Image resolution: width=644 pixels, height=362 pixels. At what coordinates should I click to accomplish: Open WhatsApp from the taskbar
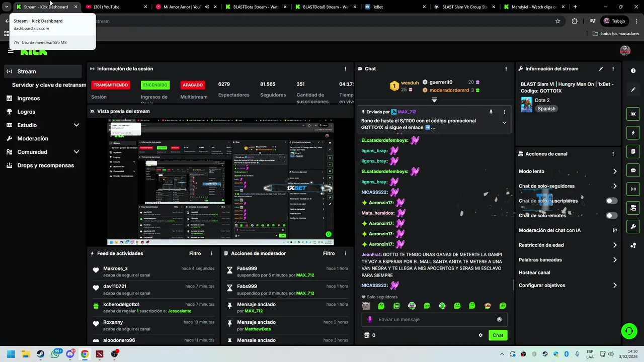click(x=55, y=354)
